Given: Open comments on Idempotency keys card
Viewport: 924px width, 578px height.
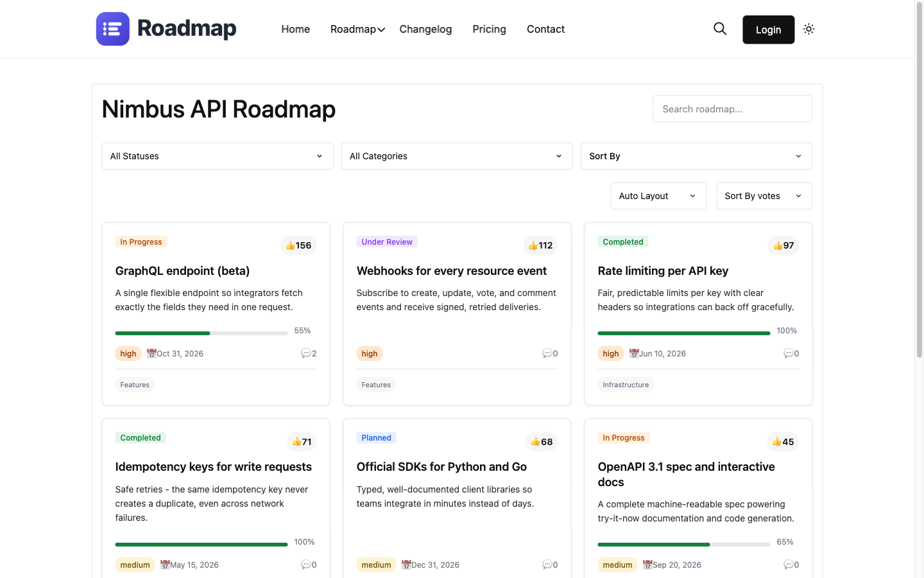Looking at the screenshot, I should click(309, 565).
